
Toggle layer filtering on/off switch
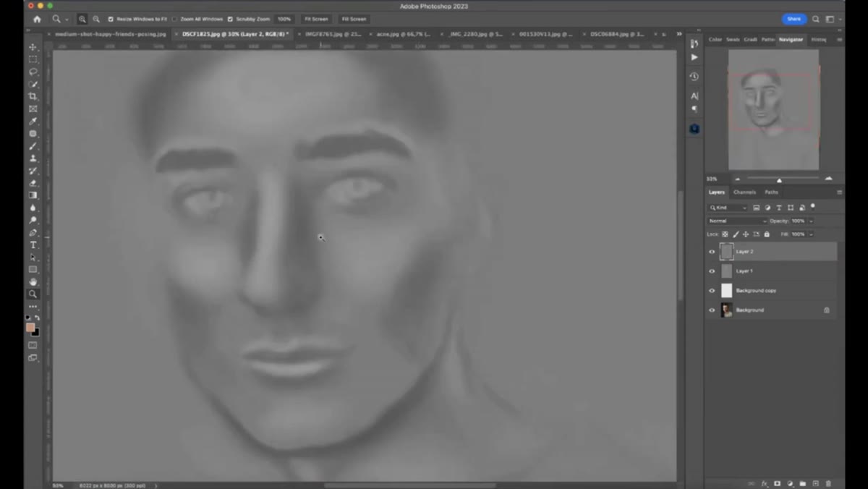click(x=813, y=207)
